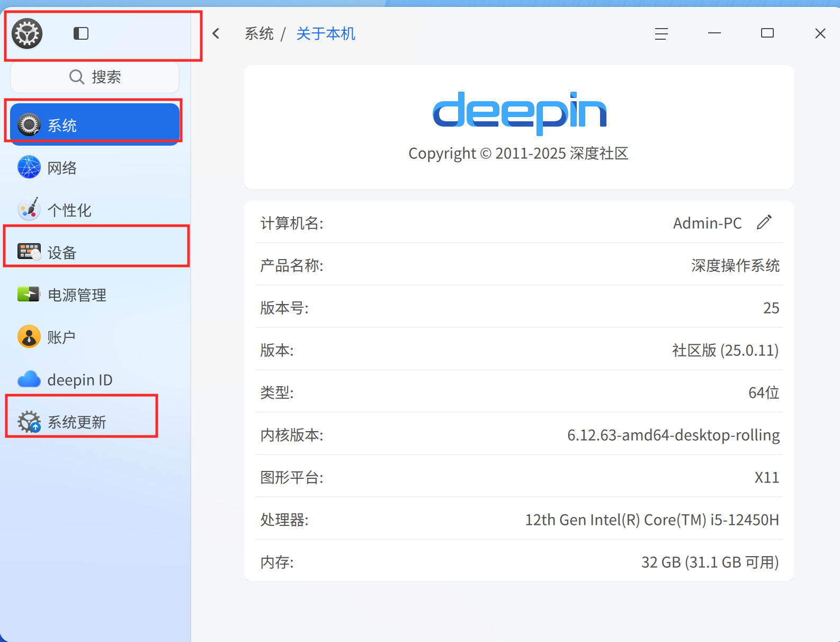Screen dimensions: 840x642
Task: Click the magnifier icon in search box
Action: coord(77,77)
